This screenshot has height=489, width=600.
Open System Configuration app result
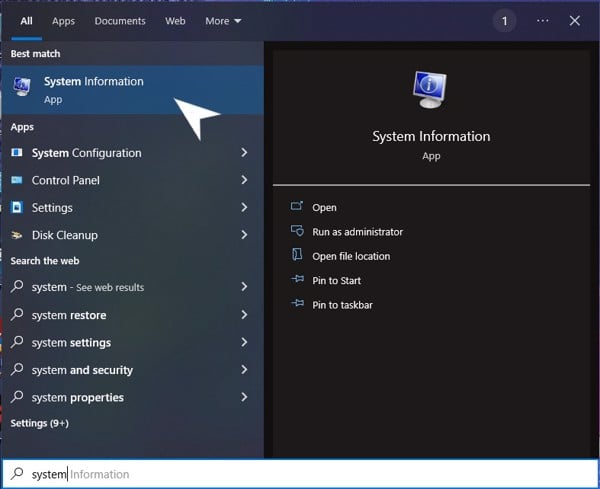point(132,153)
